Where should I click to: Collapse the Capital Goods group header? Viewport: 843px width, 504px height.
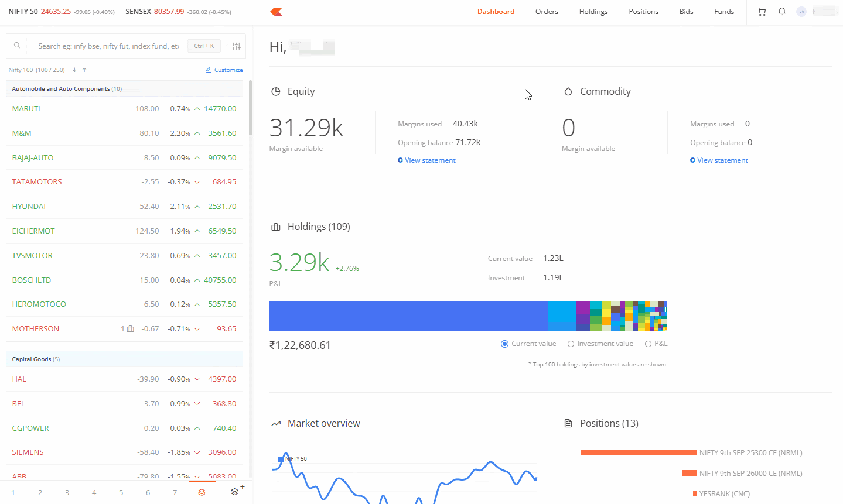pyautogui.click(x=36, y=359)
